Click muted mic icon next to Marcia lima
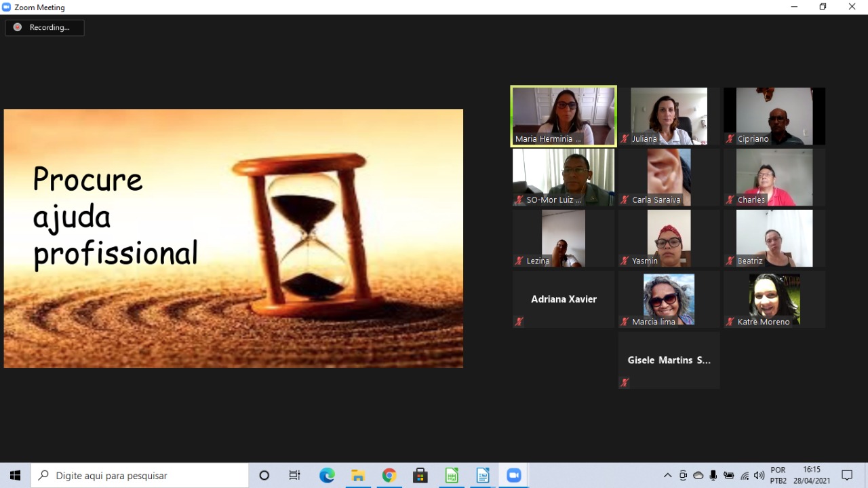The image size is (868, 488). coord(625,322)
